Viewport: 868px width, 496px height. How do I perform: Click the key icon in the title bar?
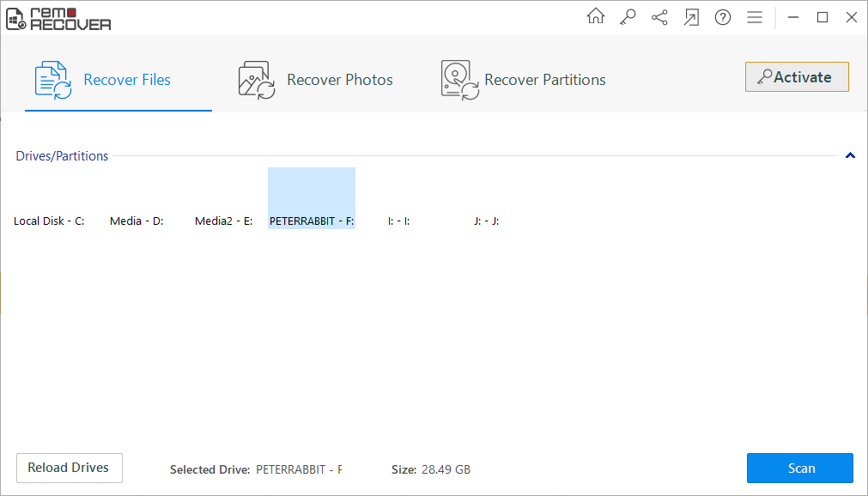click(x=628, y=16)
